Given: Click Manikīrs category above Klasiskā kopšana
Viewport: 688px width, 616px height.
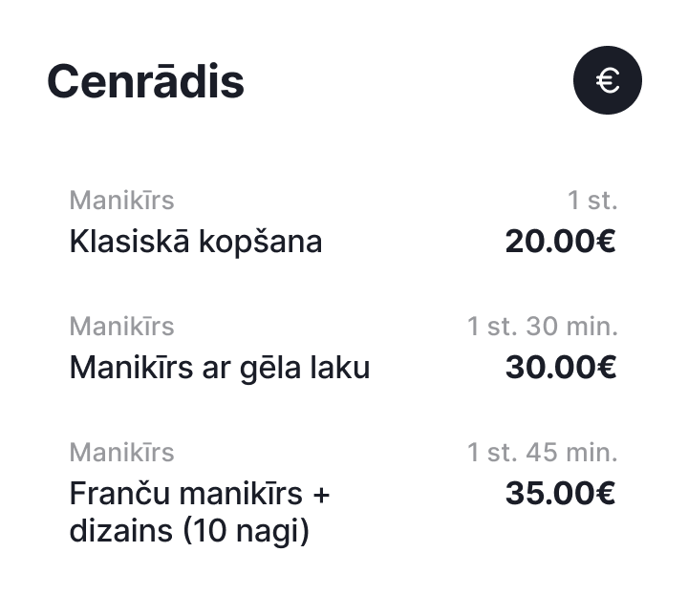Looking at the screenshot, I should point(122,201).
